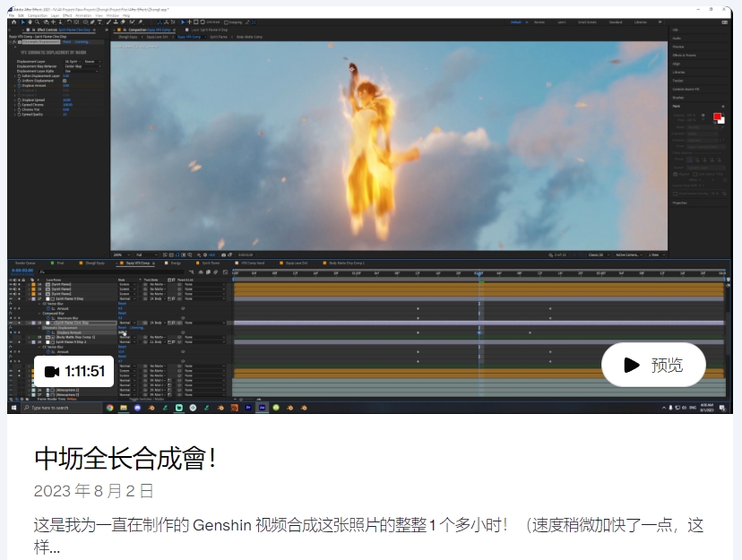Open the timeline Graph Editor icon
Viewport: 742px width, 560px height.
click(x=225, y=272)
